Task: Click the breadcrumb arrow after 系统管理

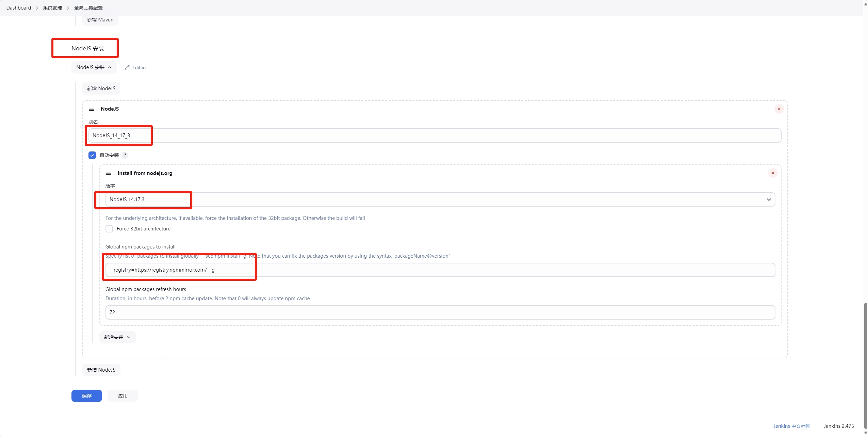Action: (x=68, y=8)
